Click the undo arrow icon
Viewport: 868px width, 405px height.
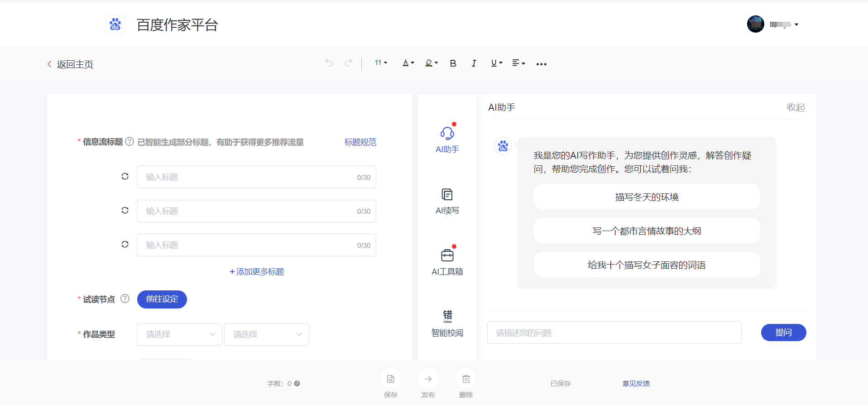tap(329, 63)
